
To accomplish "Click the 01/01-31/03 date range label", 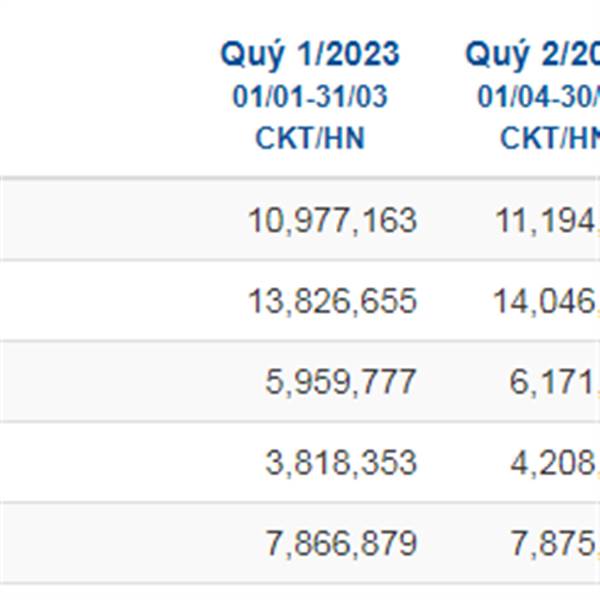I will tap(309, 97).
